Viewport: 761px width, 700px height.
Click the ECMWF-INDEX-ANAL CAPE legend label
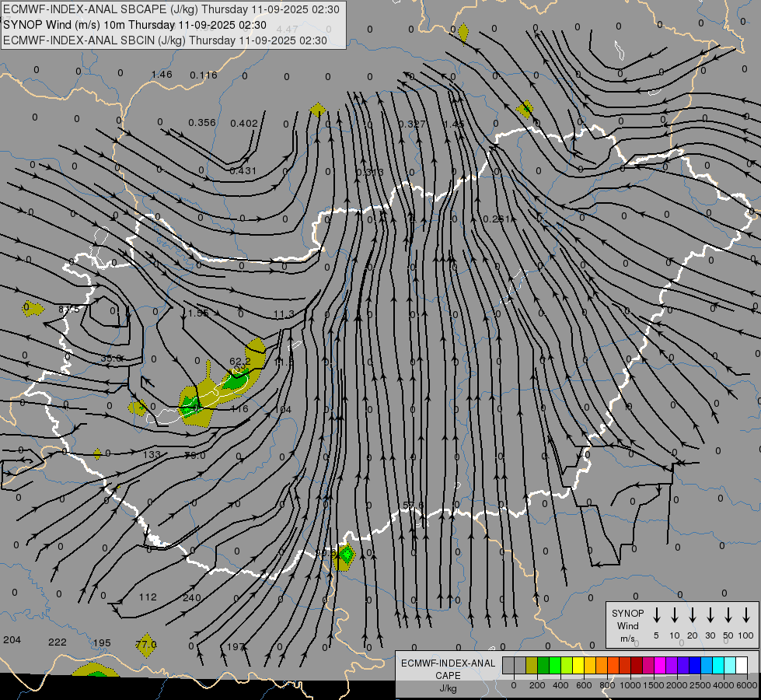coord(448,675)
